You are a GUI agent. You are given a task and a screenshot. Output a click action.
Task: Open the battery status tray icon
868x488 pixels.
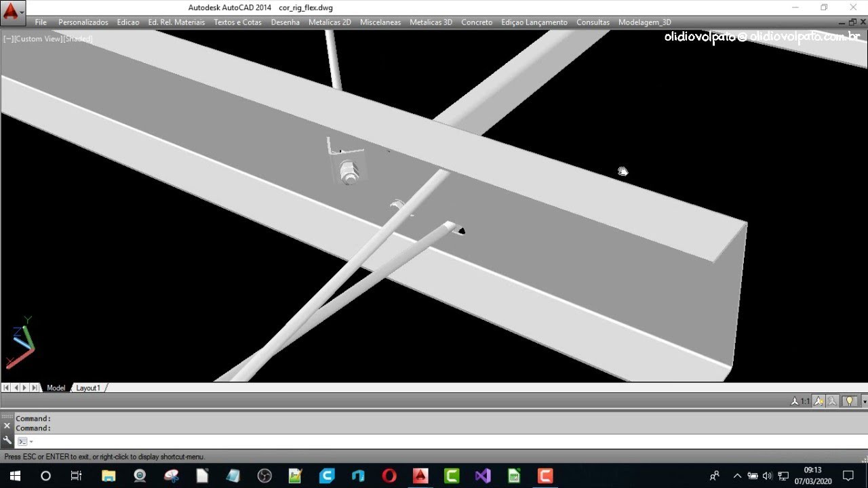(753, 476)
